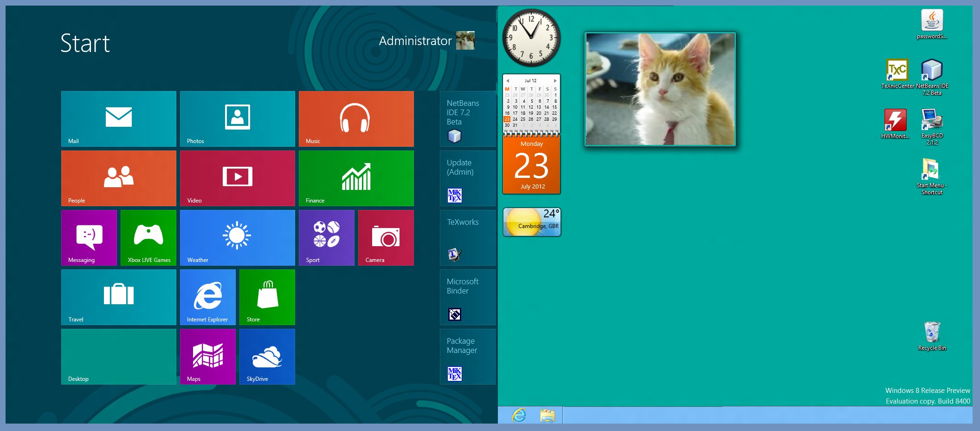The width and height of the screenshot is (980, 431).
Task: Open Internet Explorer from the taskbar
Action: point(519,415)
